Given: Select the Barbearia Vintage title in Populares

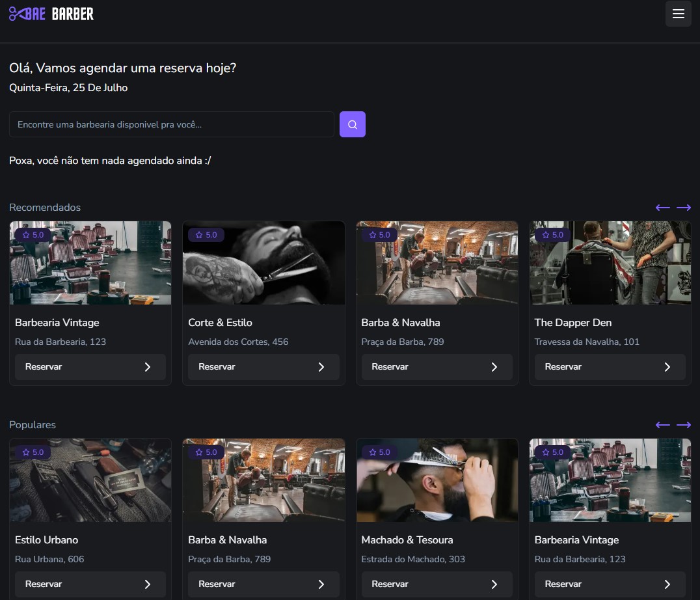Looking at the screenshot, I should pos(576,539).
